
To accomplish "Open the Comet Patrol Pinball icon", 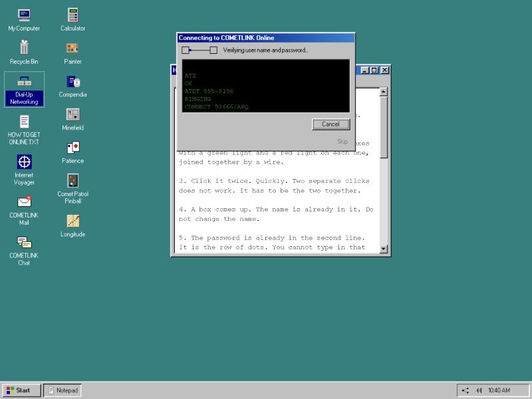I will point(72,189).
